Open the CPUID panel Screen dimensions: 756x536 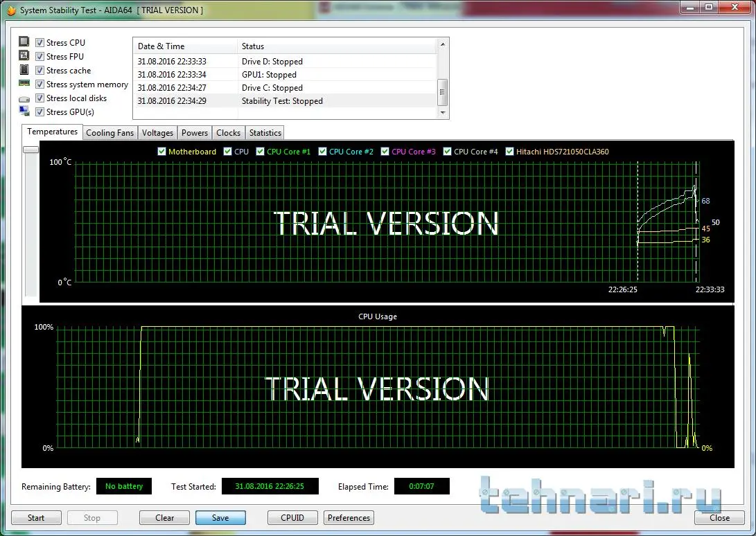(292, 518)
